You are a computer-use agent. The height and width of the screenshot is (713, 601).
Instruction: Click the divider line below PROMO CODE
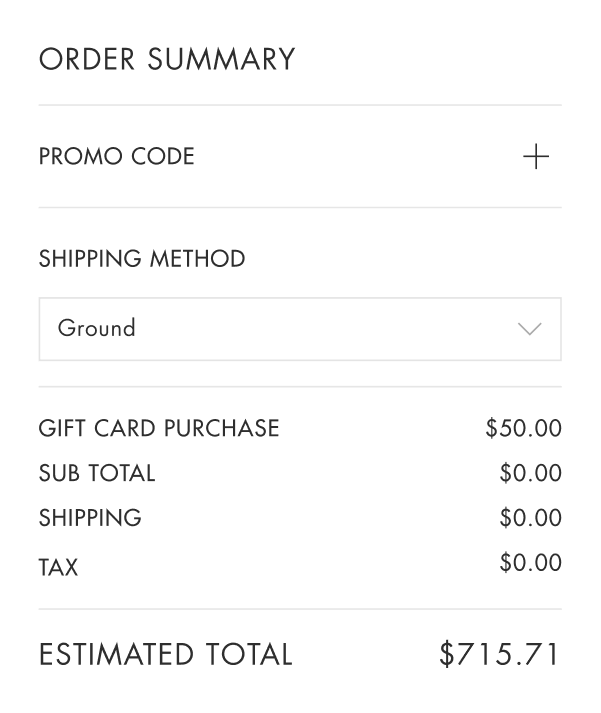tap(299, 208)
